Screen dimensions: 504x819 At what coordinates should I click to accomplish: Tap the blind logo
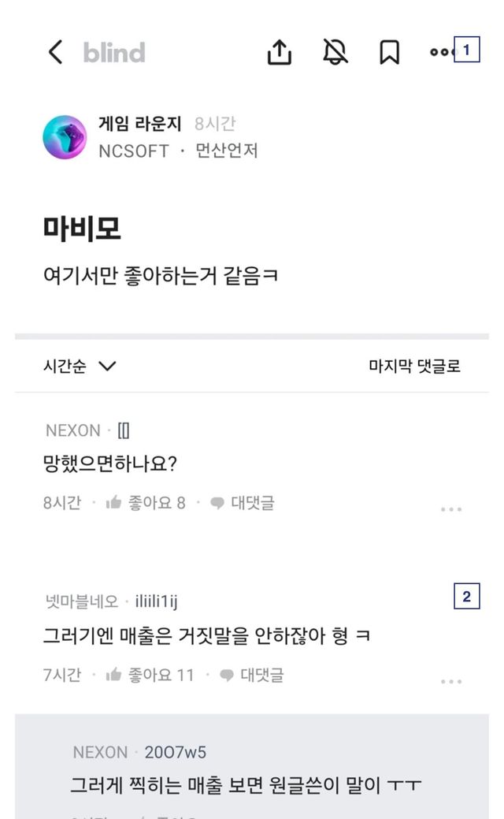point(114,53)
